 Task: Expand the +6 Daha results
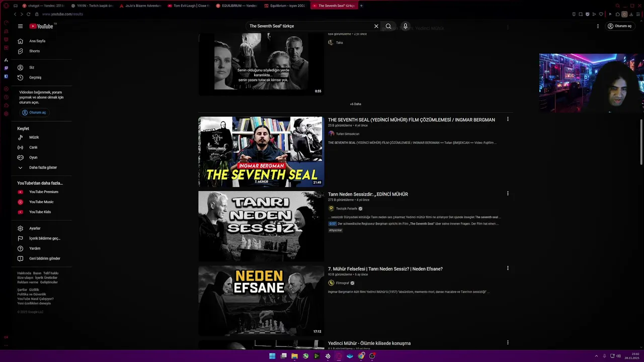(356, 104)
